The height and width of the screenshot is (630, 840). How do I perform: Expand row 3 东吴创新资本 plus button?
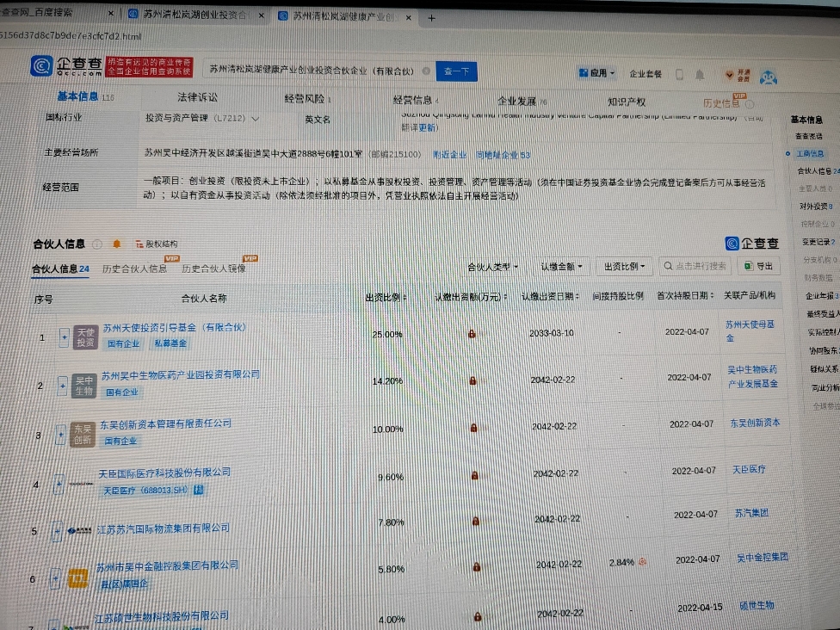(x=61, y=434)
